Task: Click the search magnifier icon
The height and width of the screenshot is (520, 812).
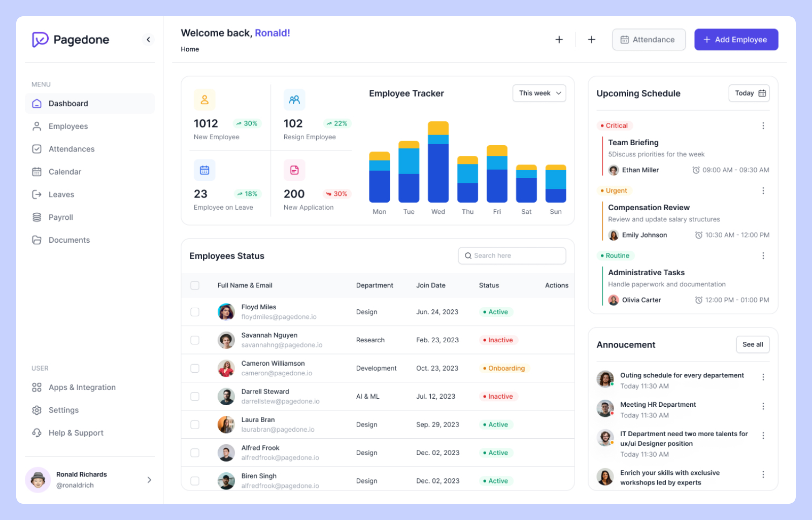Action: pos(468,256)
